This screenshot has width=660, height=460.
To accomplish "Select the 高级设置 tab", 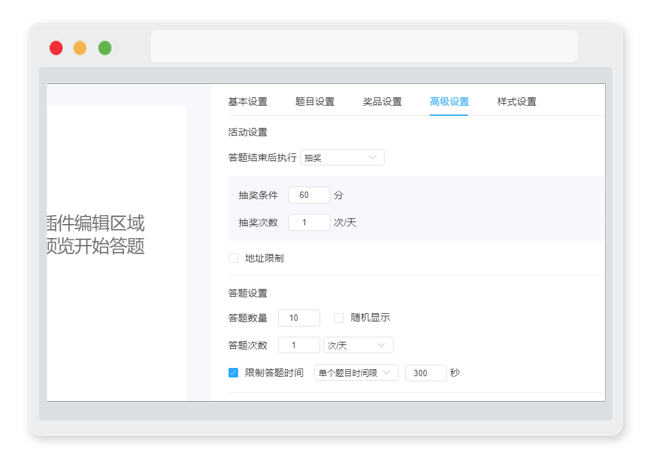I will coord(449,101).
